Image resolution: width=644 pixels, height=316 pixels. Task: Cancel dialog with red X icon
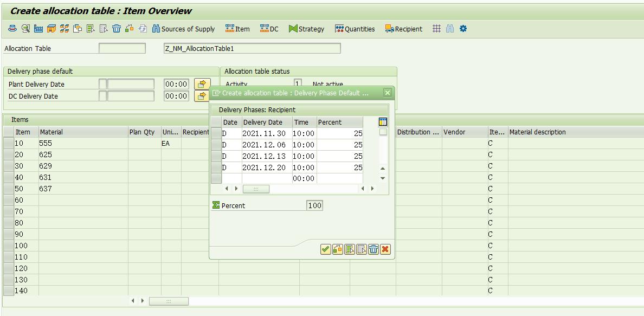(385, 249)
